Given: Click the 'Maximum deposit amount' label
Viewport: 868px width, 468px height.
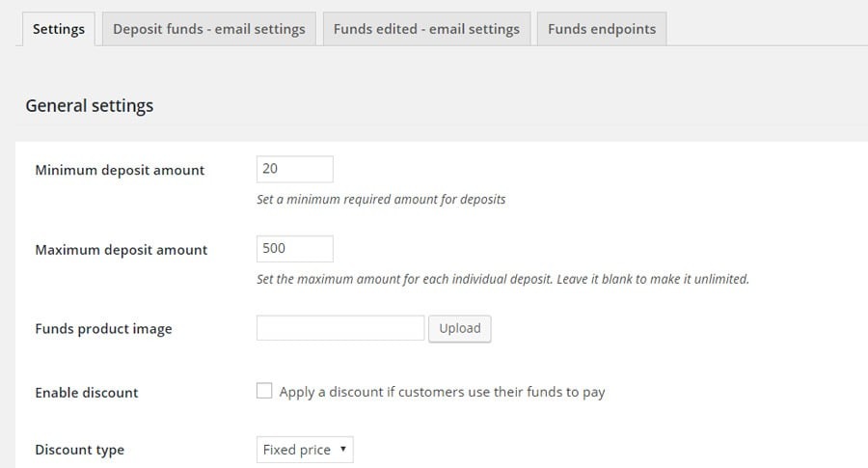Looking at the screenshot, I should click(121, 250).
